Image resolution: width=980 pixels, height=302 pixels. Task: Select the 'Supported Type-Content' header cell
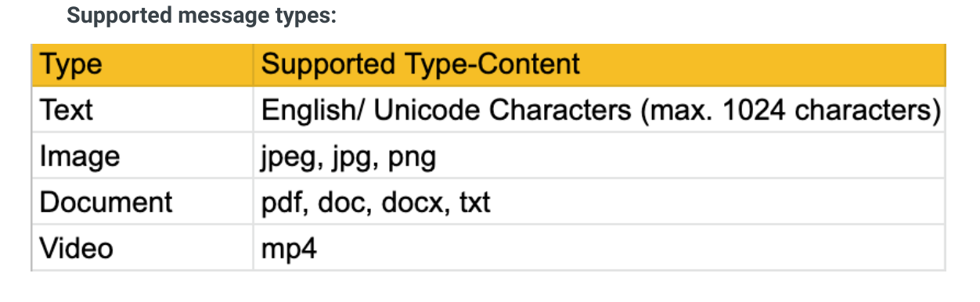coord(600,64)
